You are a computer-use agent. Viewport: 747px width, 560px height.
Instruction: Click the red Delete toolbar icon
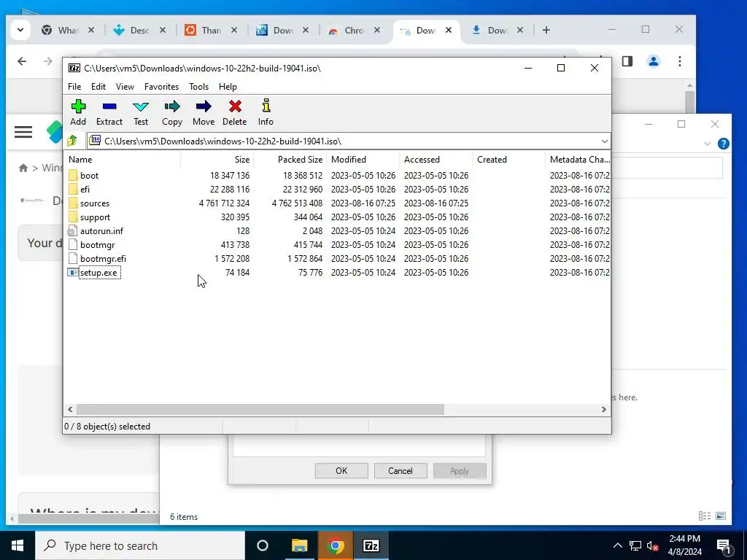[x=235, y=106]
